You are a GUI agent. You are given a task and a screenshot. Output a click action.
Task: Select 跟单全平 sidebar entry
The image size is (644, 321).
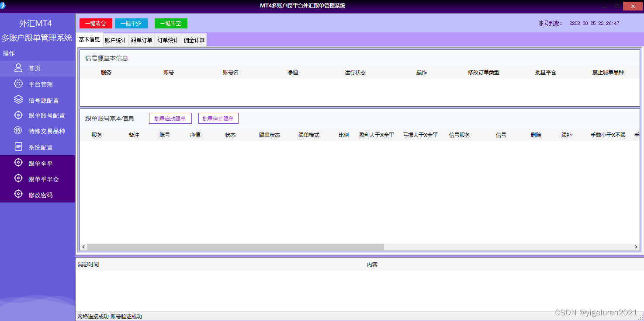coord(38,164)
